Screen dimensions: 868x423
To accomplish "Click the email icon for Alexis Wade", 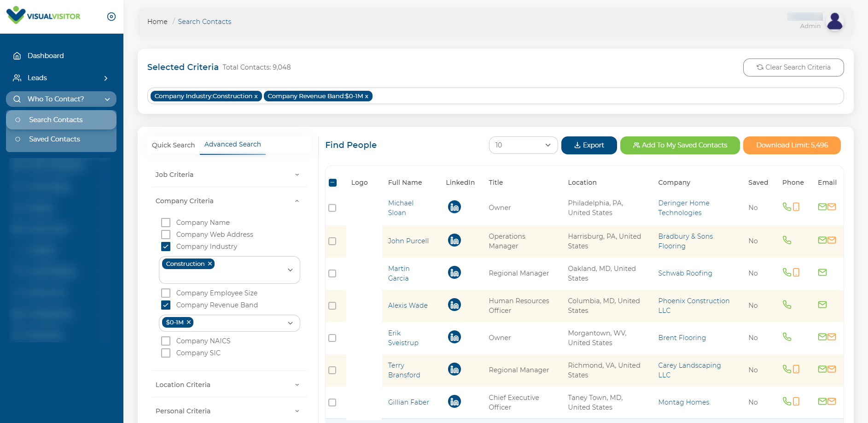I will [822, 305].
